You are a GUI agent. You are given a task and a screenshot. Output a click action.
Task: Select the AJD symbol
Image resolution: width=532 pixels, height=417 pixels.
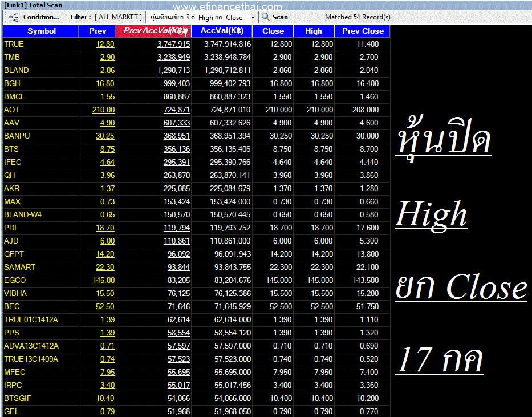11,241
